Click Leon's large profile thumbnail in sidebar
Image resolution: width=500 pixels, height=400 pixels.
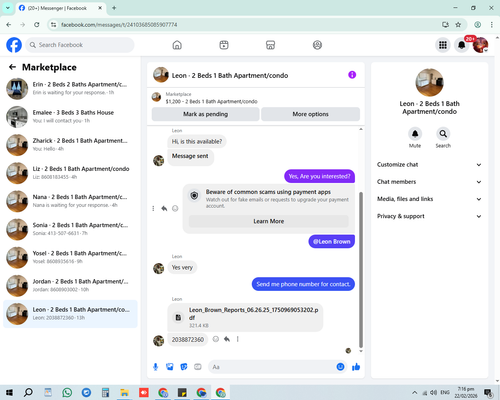pyautogui.click(x=429, y=82)
